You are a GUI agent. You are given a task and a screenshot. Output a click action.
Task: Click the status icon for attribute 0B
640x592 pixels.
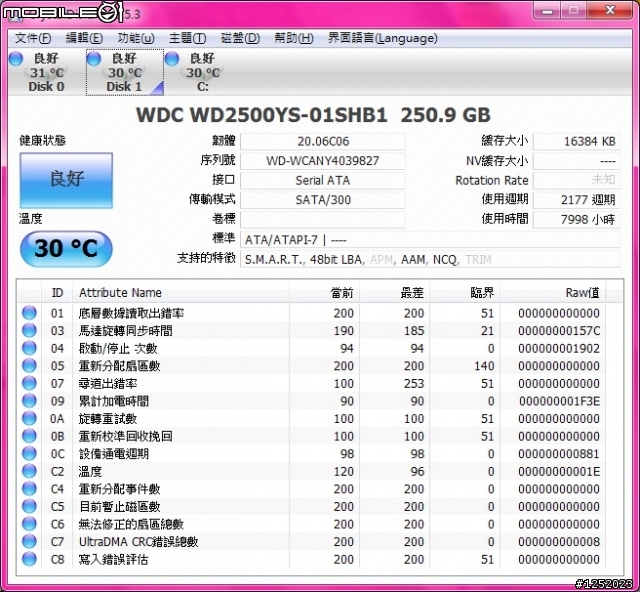[x=29, y=436]
